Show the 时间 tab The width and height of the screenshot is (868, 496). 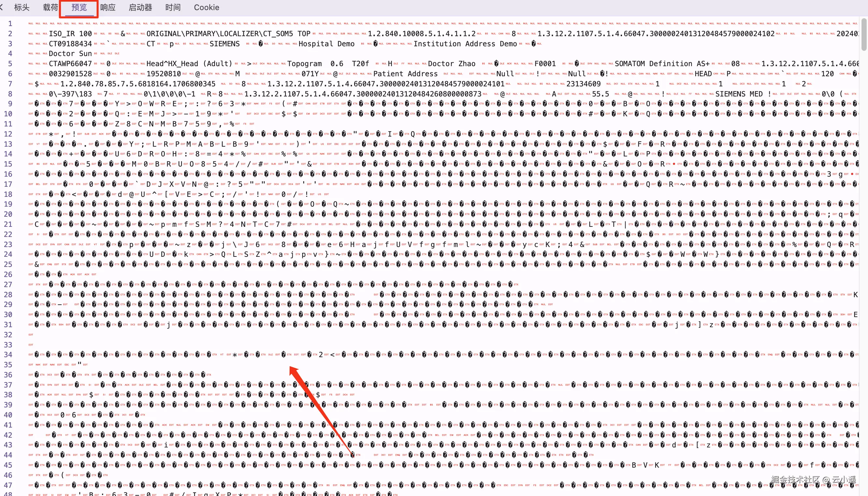pos(173,7)
